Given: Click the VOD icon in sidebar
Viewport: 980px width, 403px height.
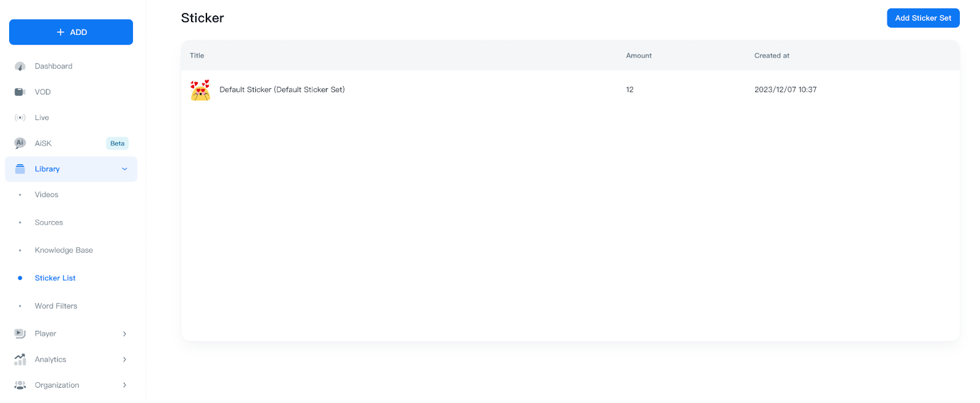Looking at the screenshot, I should (x=20, y=92).
